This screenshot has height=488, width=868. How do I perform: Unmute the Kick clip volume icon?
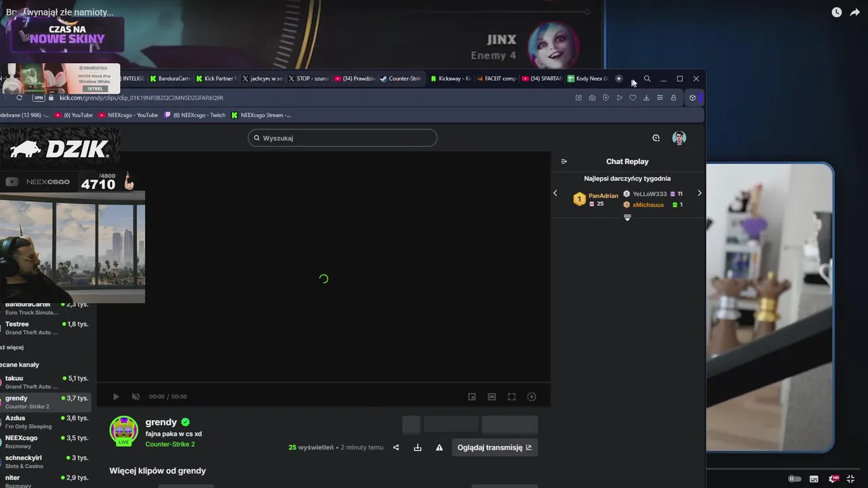[x=136, y=396]
